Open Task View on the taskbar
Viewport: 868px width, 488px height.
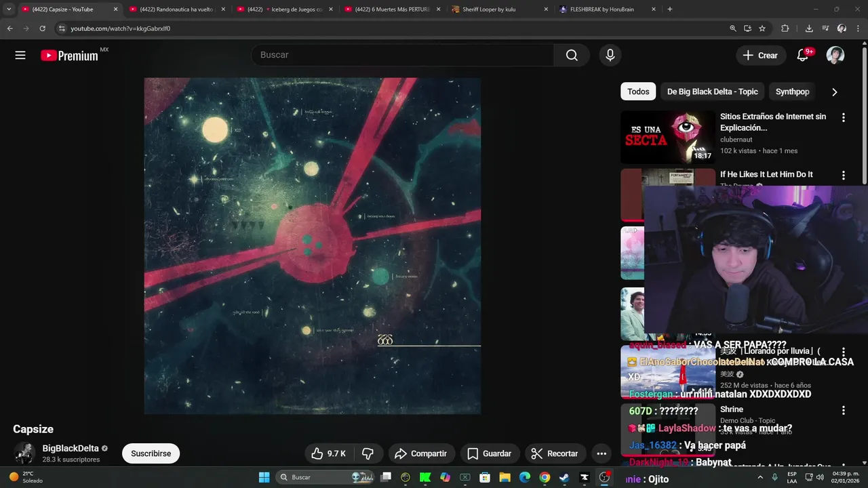click(x=386, y=477)
